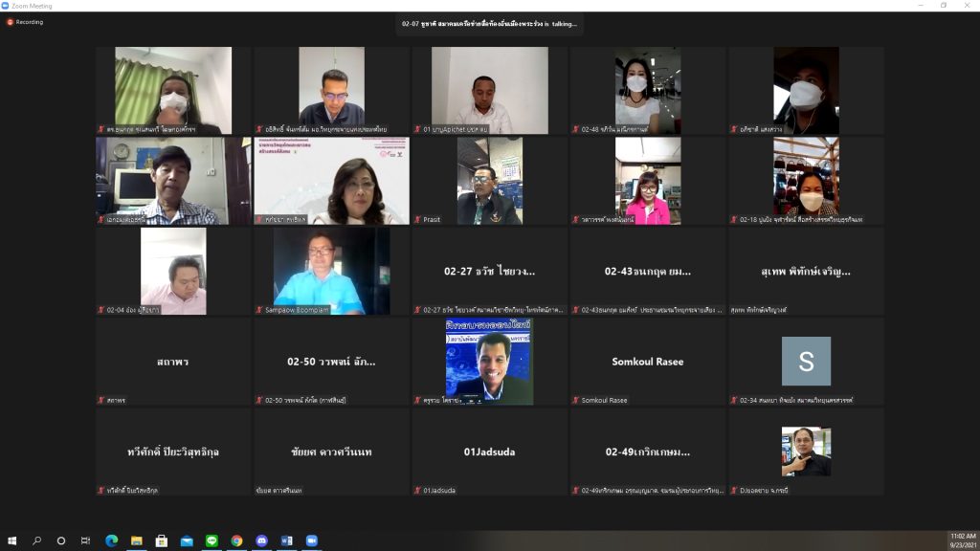The width and height of the screenshot is (980, 551).
Task: Click the gray S avatar tile
Action: (x=806, y=362)
